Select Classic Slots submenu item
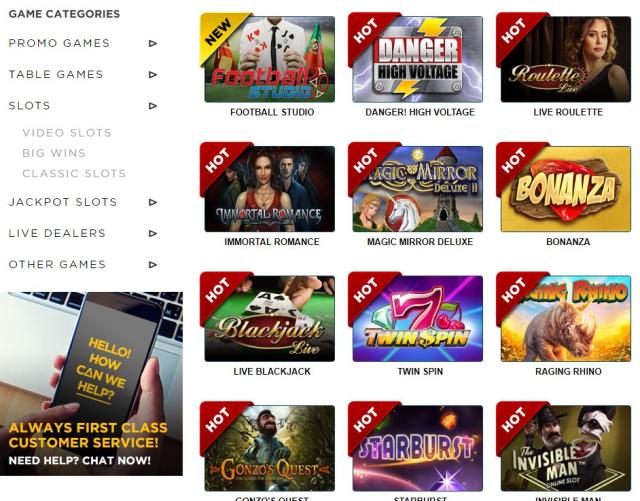Viewport: 640px width, 501px height. 74,173
